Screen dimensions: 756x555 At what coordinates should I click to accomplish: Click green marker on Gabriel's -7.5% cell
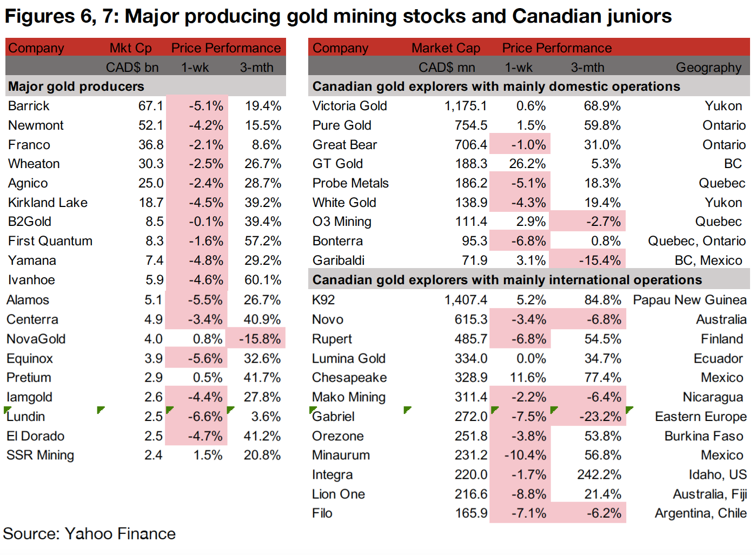(x=494, y=410)
